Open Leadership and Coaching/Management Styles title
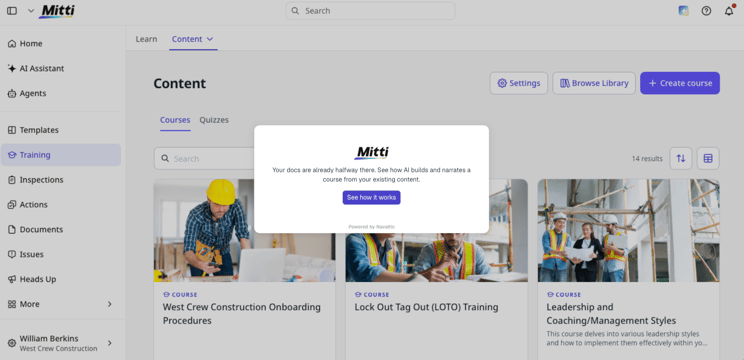 pyautogui.click(x=611, y=314)
